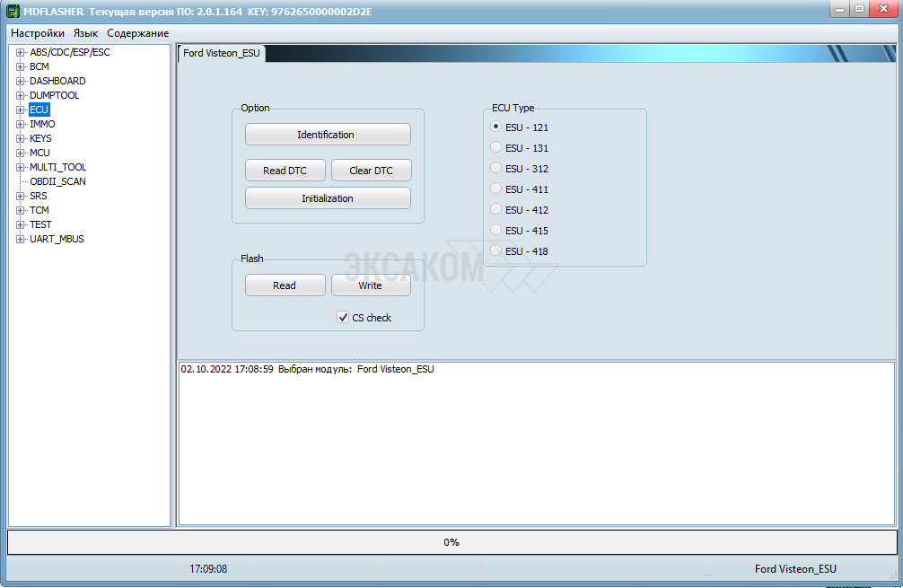This screenshot has width=903, height=588.
Task: Pick ESU - 418 as ECU type
Action: click(496, 251)
